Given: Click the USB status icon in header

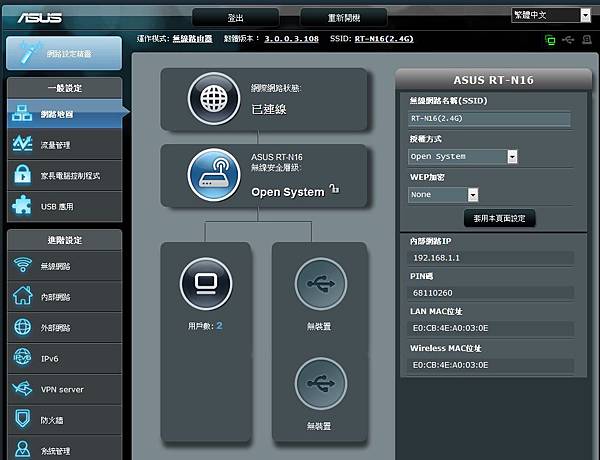Looking at the screenshot, I should [568, 39].
